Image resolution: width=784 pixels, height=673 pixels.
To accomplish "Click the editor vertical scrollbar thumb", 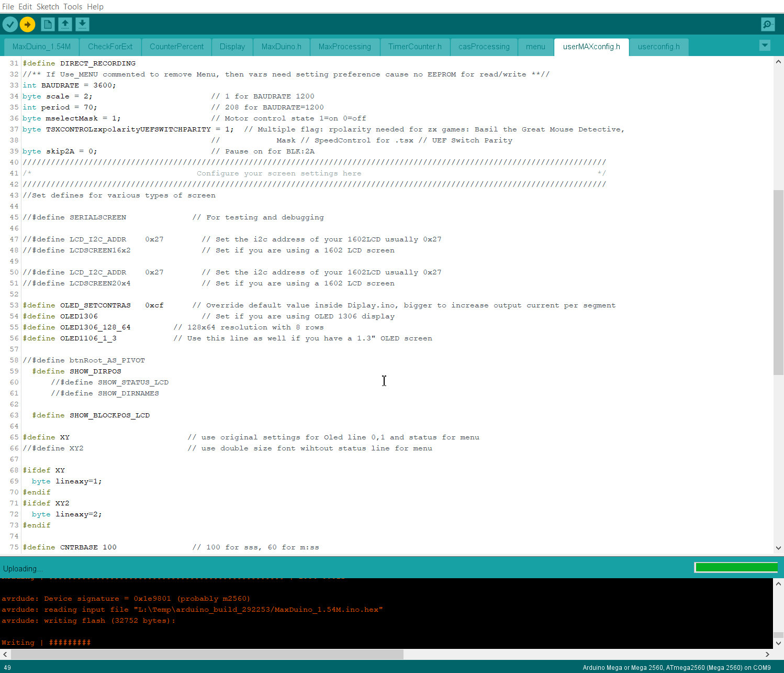I will 778,282.
